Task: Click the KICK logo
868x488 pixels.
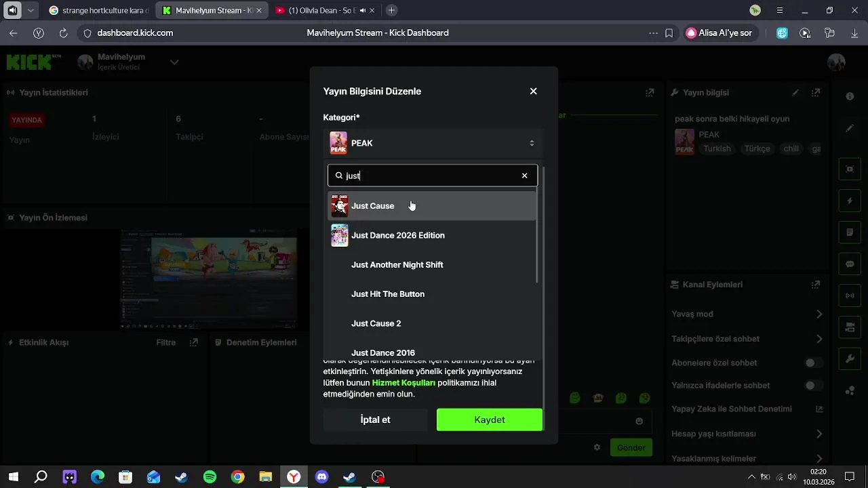Action: pos(34,62)
